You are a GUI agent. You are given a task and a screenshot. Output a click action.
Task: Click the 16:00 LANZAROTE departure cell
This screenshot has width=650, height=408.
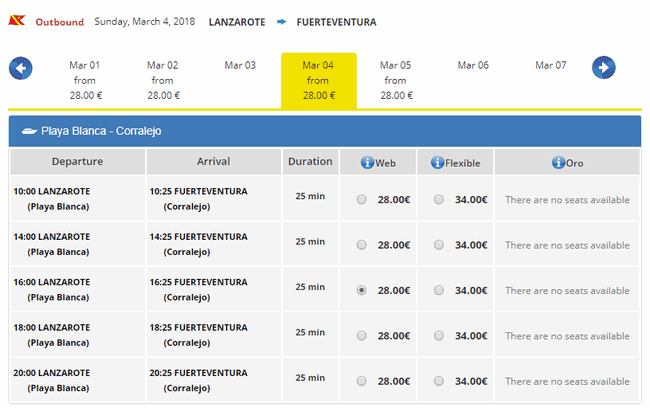[78, 289]
